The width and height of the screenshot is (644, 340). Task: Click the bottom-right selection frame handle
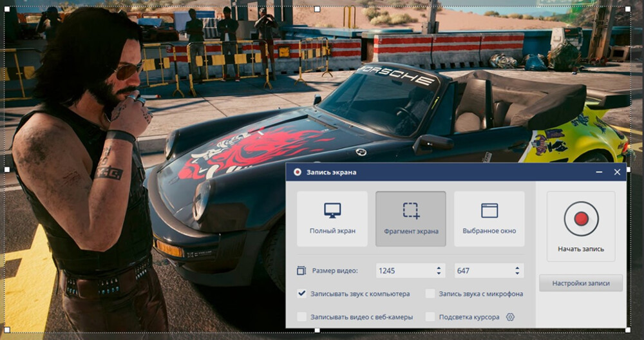click(628, 330)
